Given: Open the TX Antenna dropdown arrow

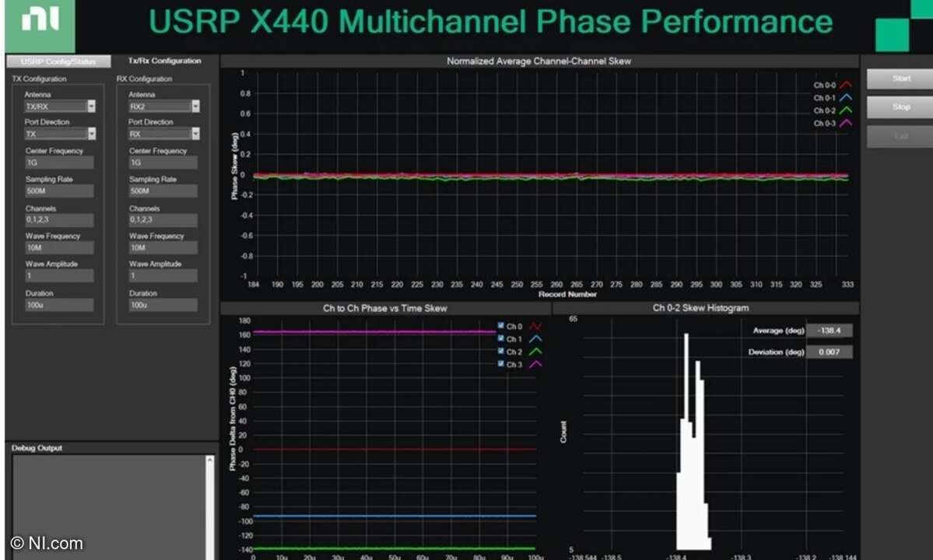Looking at the screenshot, I should [x=91, y=106].
